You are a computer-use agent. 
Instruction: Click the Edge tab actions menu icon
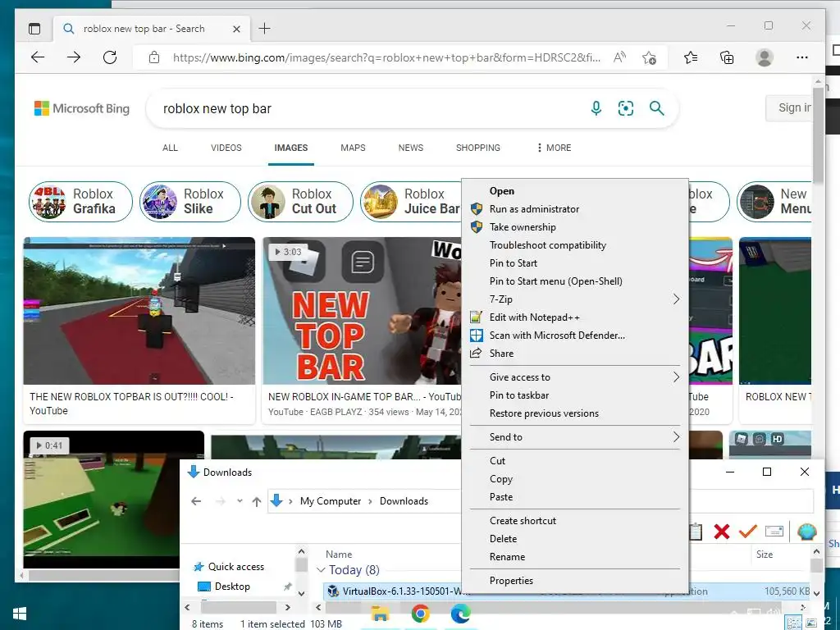coord(34,29)
